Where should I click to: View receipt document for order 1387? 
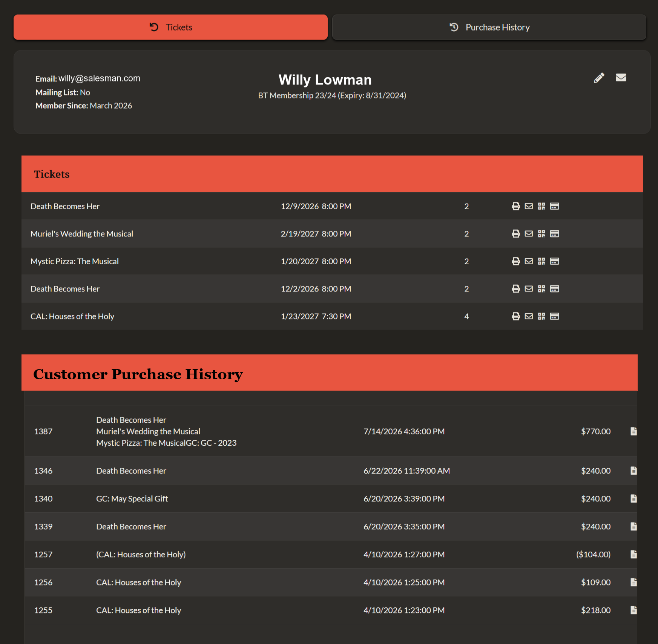click(x=633, y=431)
